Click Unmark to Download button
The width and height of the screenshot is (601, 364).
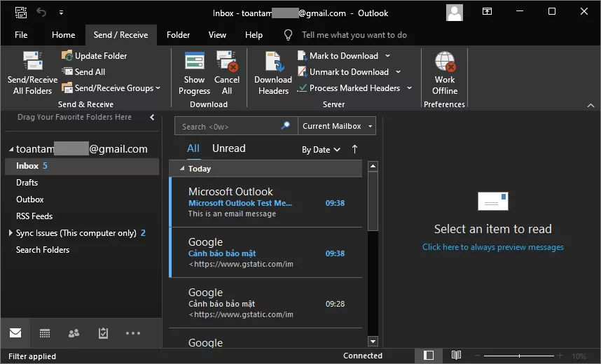click(343, 72)
